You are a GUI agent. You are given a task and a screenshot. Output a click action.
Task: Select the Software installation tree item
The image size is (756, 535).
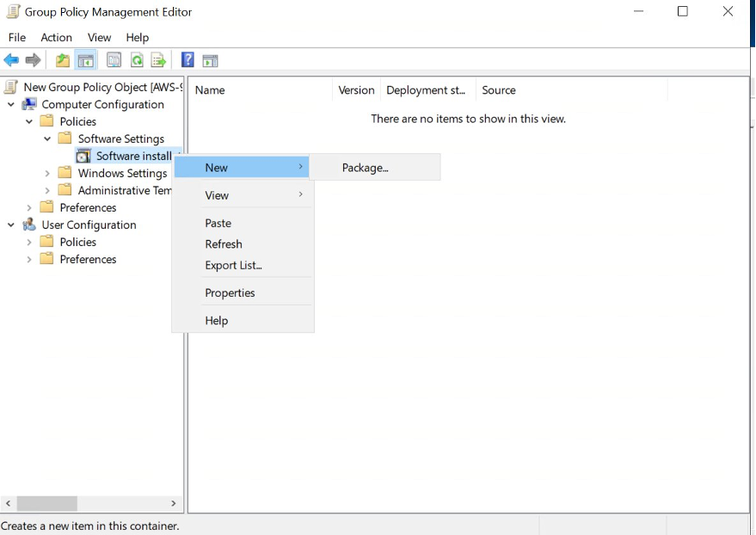(133, 156)
